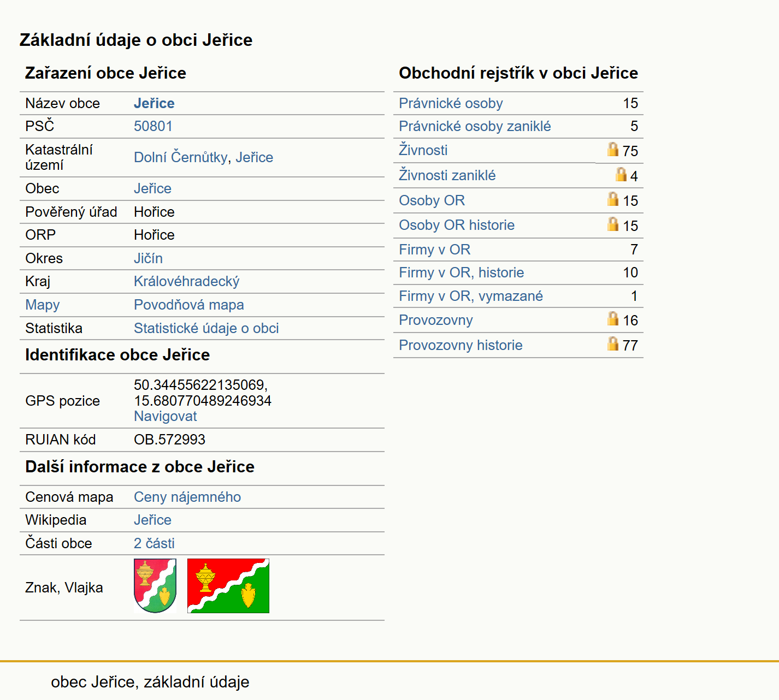Open Statistické údaje o obci link

(206, 328)
